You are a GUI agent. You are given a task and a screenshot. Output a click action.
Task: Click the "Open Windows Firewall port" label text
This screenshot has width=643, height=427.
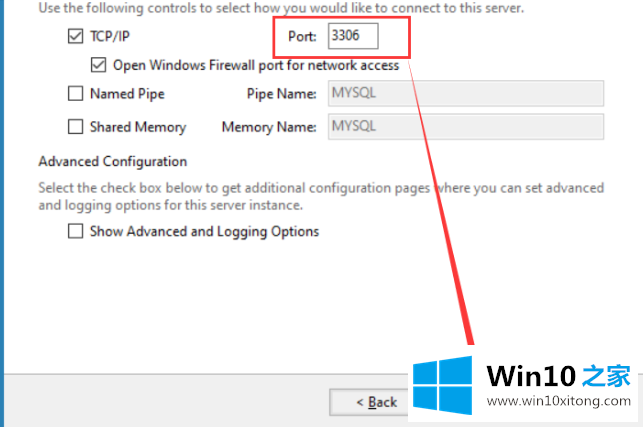[x=256, y=66]
